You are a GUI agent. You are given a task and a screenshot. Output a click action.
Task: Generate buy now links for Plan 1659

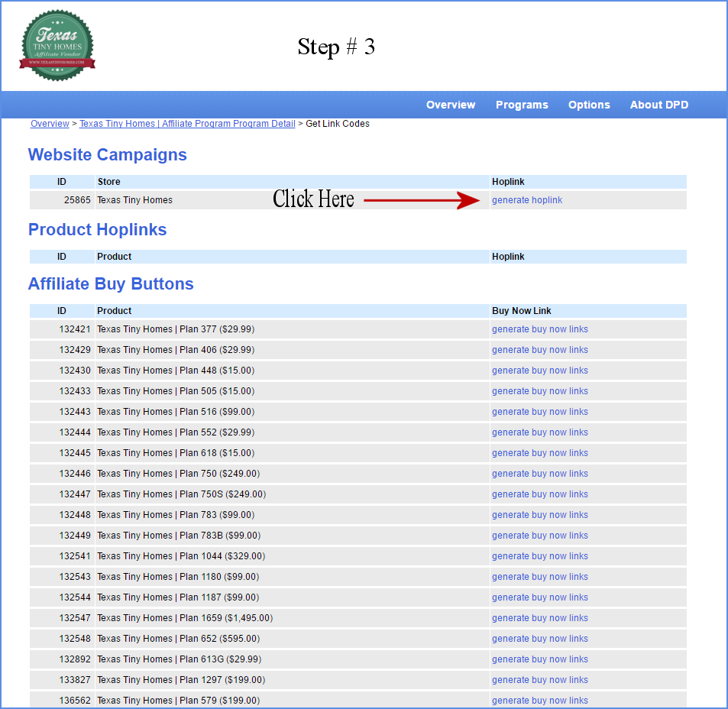[540, 618]
